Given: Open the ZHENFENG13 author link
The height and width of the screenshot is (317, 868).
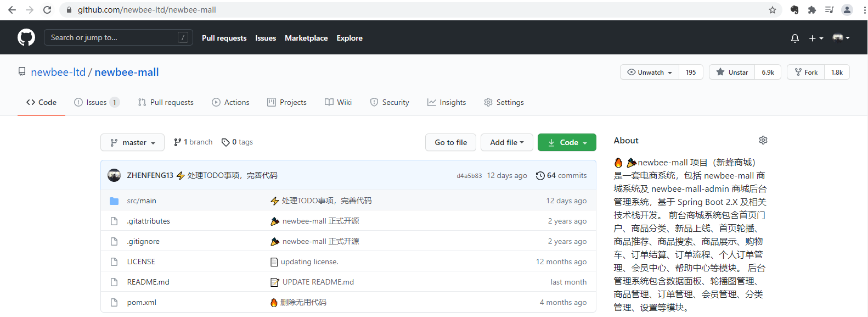Looking at the screenshot, I should tap(150, 175).
